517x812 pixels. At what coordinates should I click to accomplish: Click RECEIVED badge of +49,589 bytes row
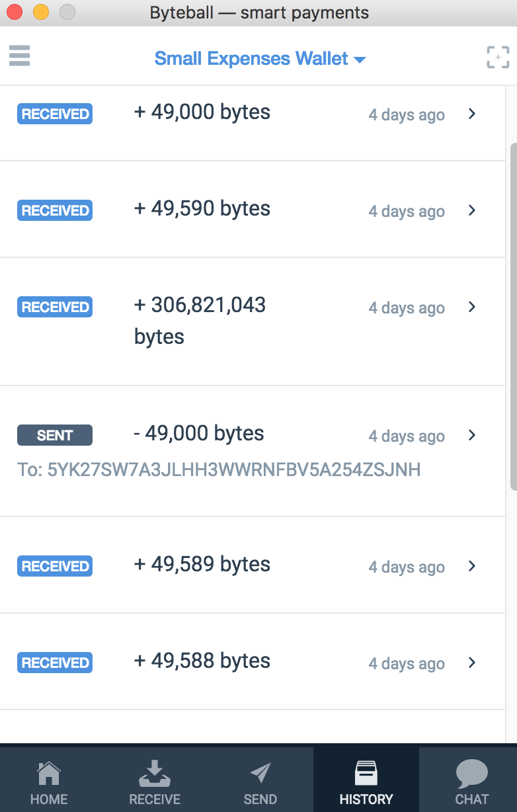click(x=55, y=566)
